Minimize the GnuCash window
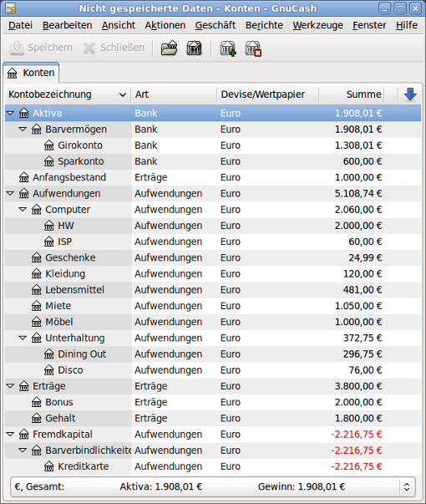The image size is (426, 504). tap(384, 8)
